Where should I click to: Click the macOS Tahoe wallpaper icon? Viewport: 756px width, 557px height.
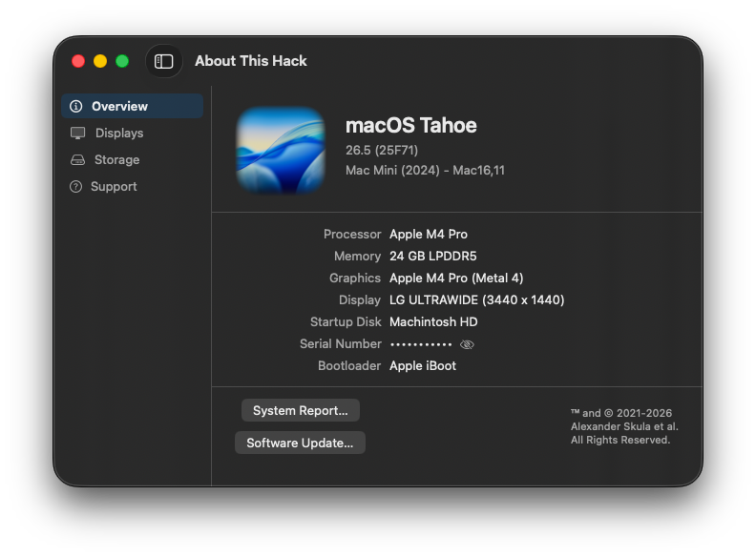(281, 151)
